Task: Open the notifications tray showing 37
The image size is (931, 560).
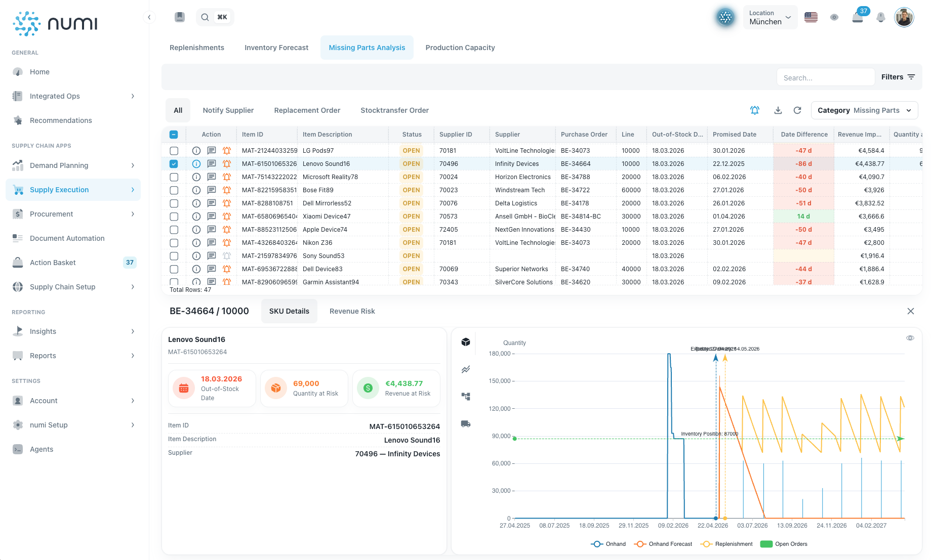Action: [x=858, y=17]
